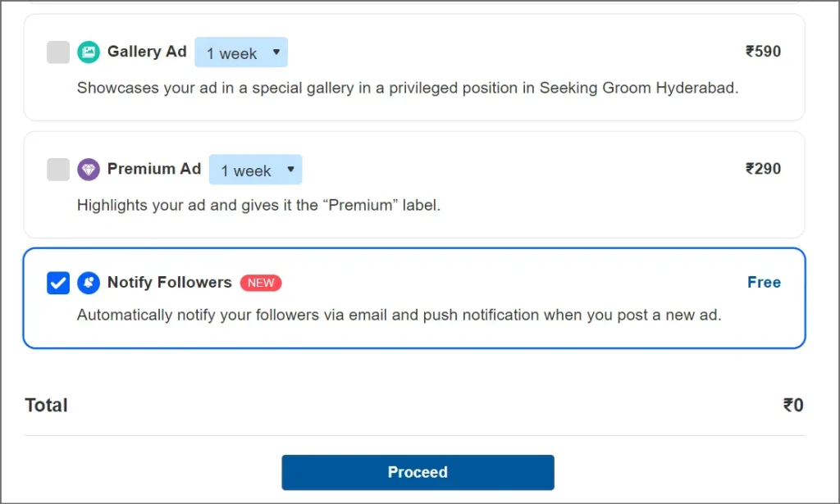Click the Premium Ad description text

(x=258, y=205)
